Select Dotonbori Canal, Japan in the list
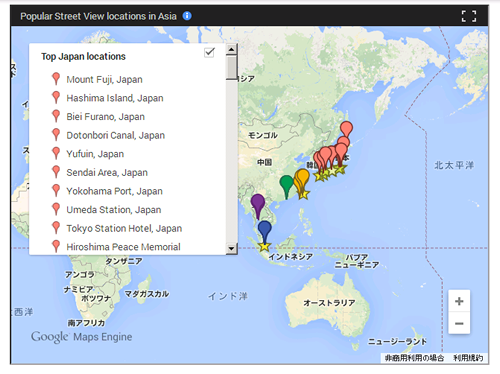The height and width of the screenshot is (374, 500). click(x=115, y=135)
